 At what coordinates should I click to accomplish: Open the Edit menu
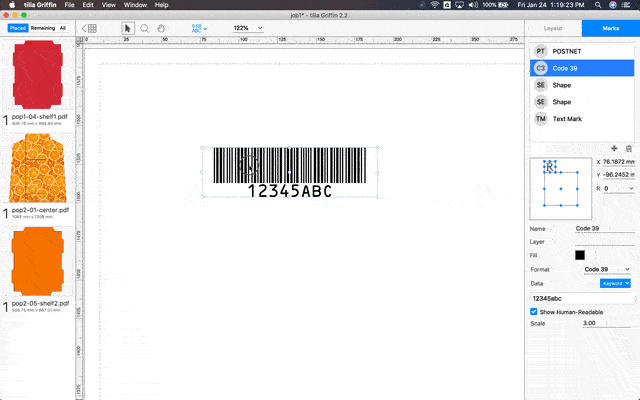pyautogui.click(x=88, y=5)
